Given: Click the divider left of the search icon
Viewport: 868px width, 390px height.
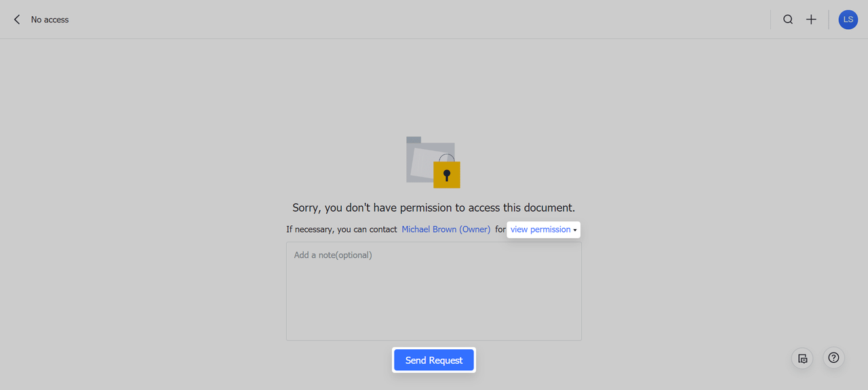Looking at the screenshot, I should [x=771, y=20].
